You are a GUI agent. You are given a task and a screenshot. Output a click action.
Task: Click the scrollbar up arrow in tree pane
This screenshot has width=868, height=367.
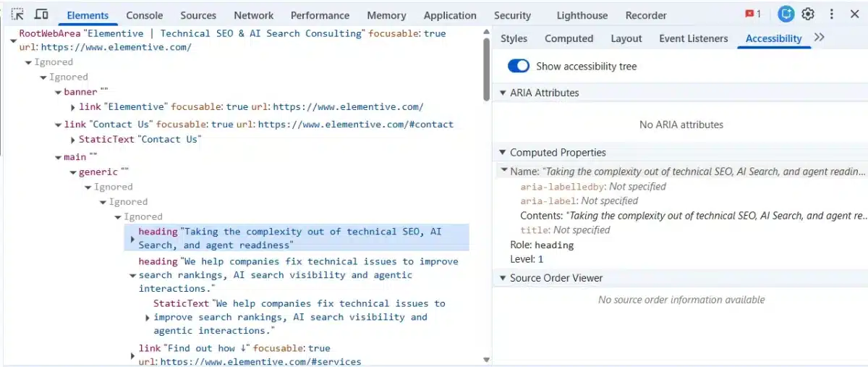[x=487, y=33]
